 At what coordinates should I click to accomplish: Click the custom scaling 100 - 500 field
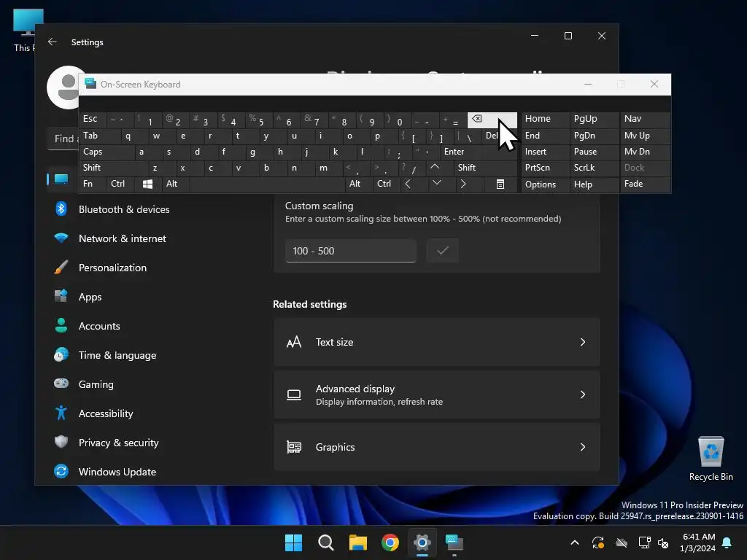351,251
